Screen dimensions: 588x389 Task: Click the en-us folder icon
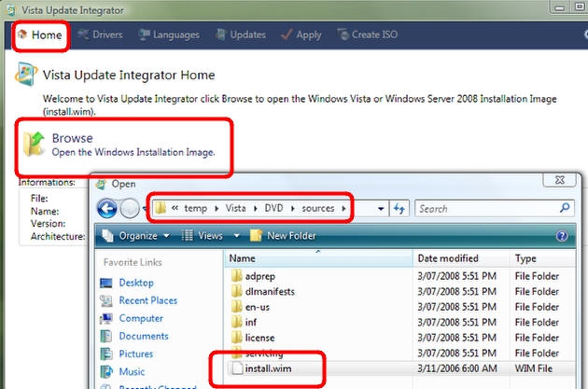pos(237,307)
